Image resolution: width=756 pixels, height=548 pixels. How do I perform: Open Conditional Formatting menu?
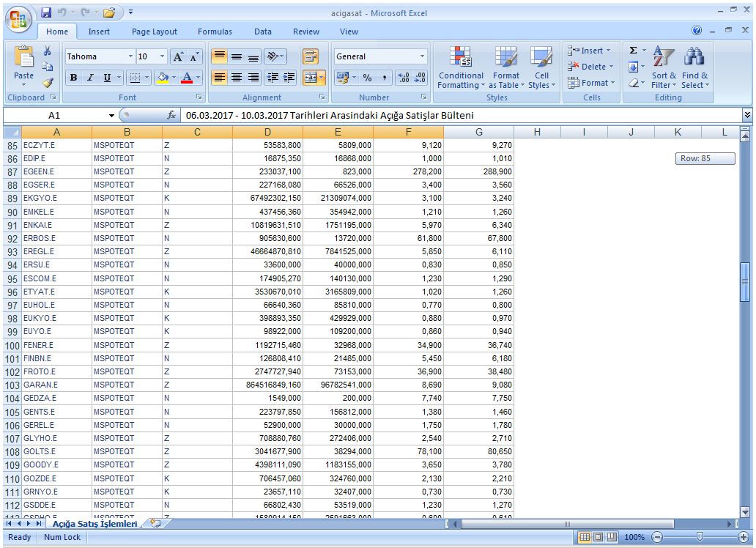click(461, 67)
